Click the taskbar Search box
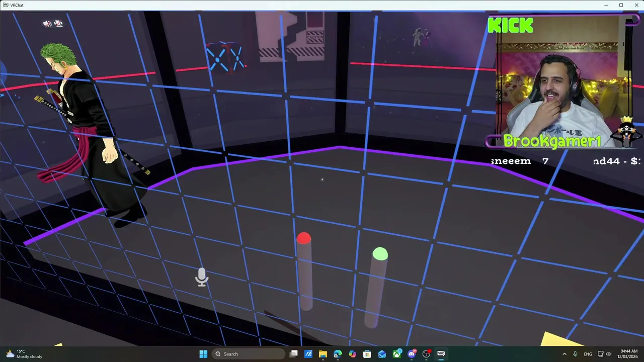Image resolution: width=644 pixels, height=362 pixels. click(249, 354)
